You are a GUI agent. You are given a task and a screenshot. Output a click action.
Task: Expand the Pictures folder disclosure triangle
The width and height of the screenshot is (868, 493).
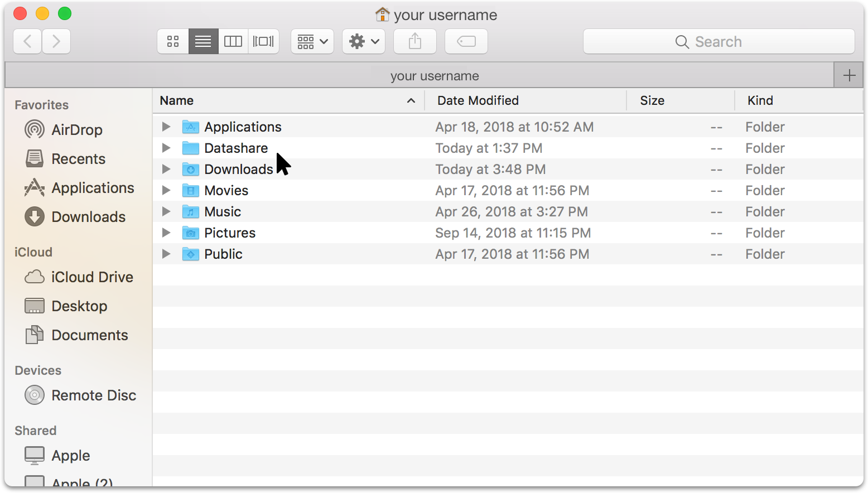pos(166,233)
